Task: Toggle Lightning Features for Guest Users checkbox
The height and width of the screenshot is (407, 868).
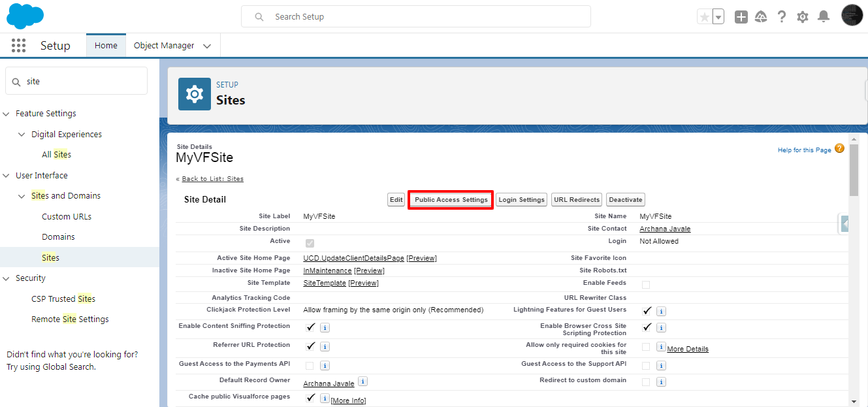Action: (647, 311)
